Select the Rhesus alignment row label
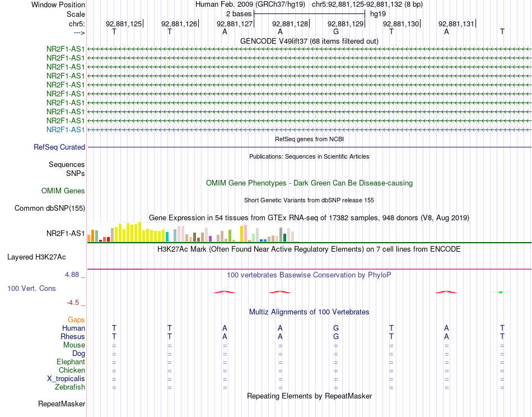The height and width of the screenshot is (417, 532). pos(73,336)
